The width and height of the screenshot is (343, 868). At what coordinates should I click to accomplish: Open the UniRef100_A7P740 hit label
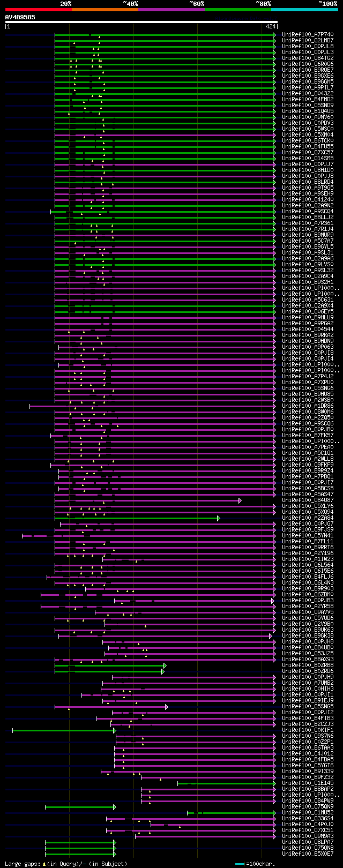[308, 34]
